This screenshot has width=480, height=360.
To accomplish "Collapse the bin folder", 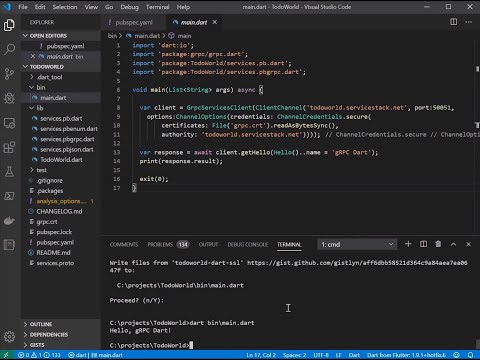I will 61,87.
